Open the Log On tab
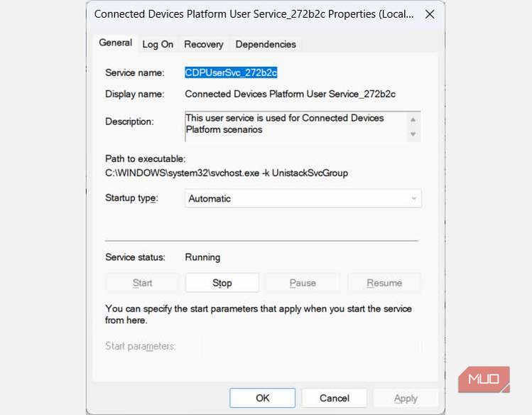532x415 pixels. pyautogui.click(x=158, y=44)
